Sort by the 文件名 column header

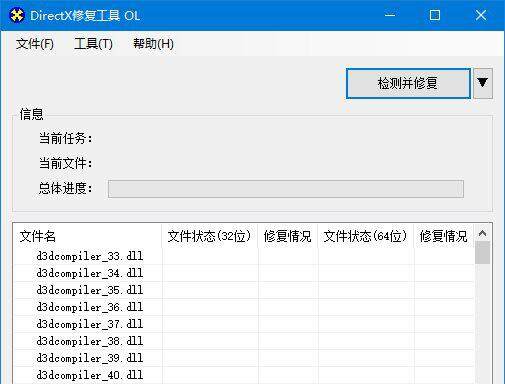coord(87,236)
